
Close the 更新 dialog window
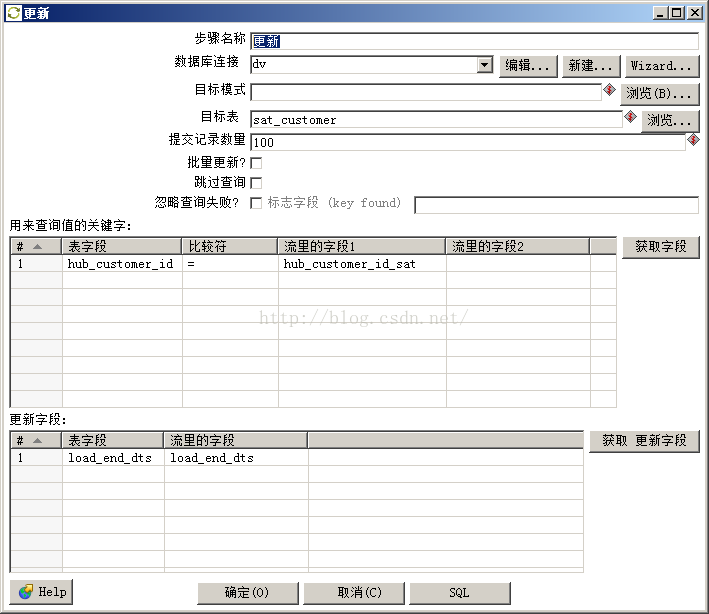pos(694,13)
